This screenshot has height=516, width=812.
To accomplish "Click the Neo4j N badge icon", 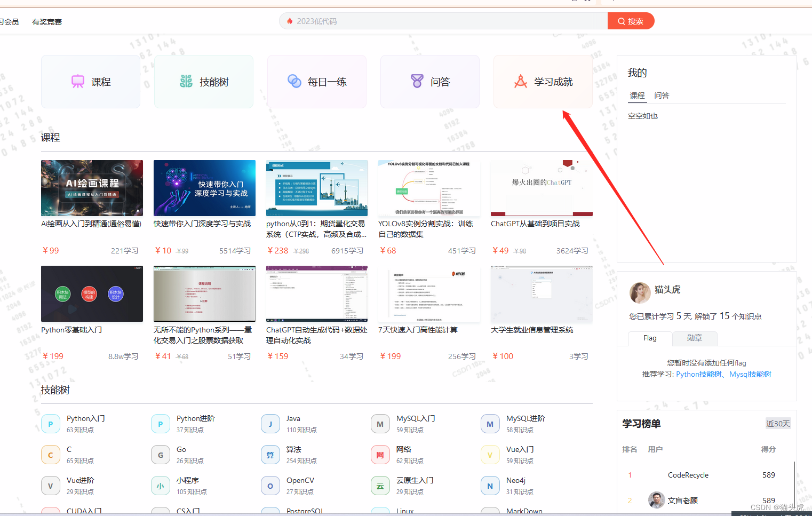I will (490, 486).
